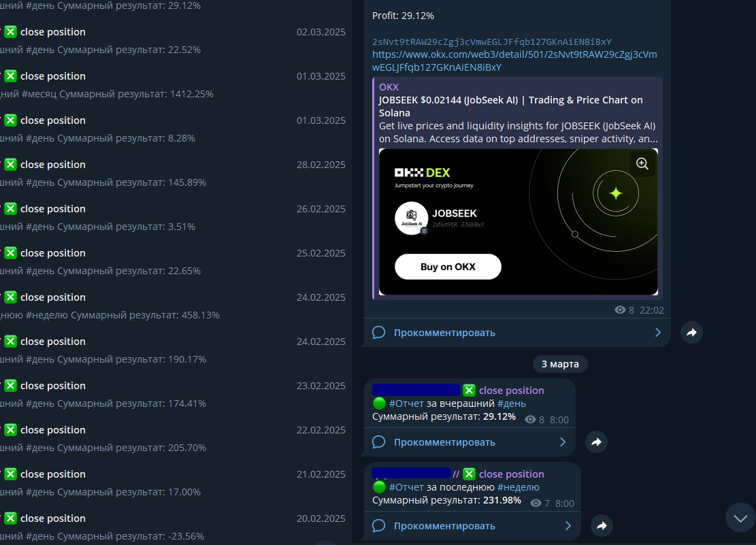Click views eye icon on JOBSEEK post
The image size is (756, 545).
620,310
